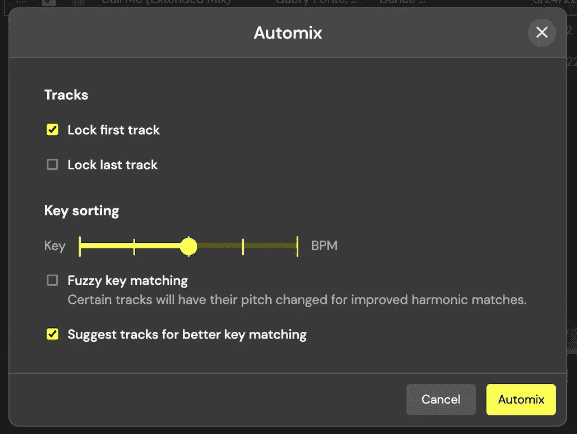Screen dimensions: 577x434
Task: Close the Automix dialog with X
Action: [x=542, y=33]
